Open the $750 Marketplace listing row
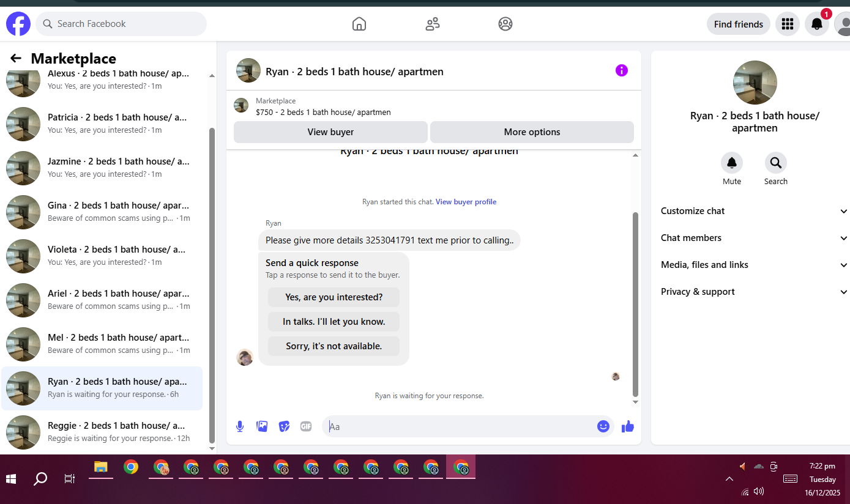 (434, 106)
